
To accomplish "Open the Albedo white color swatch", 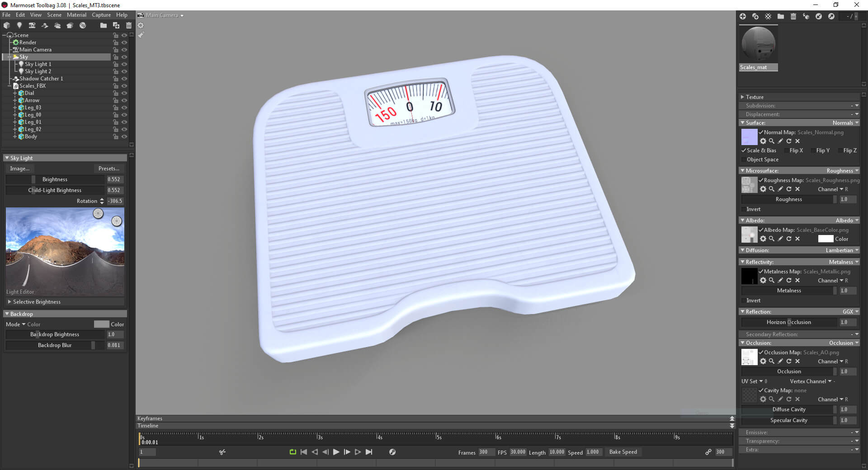I will pyautogui.click(x=825, y=239).
